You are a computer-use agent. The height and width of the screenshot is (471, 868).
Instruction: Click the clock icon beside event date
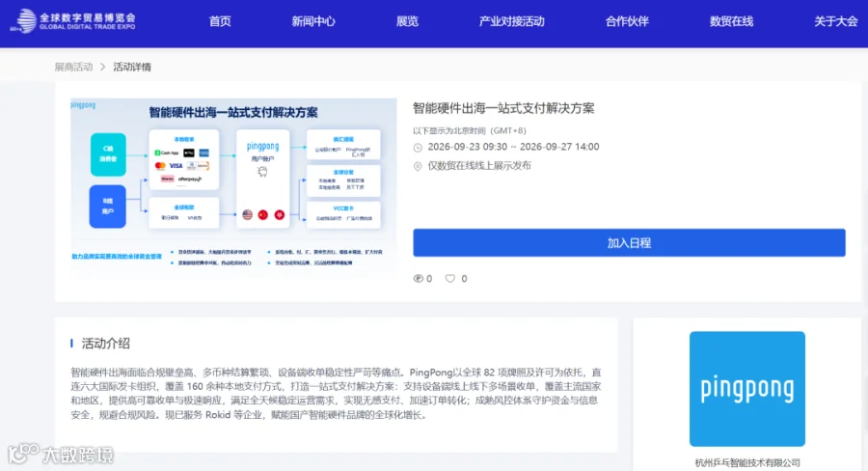[x=418, y=148]
